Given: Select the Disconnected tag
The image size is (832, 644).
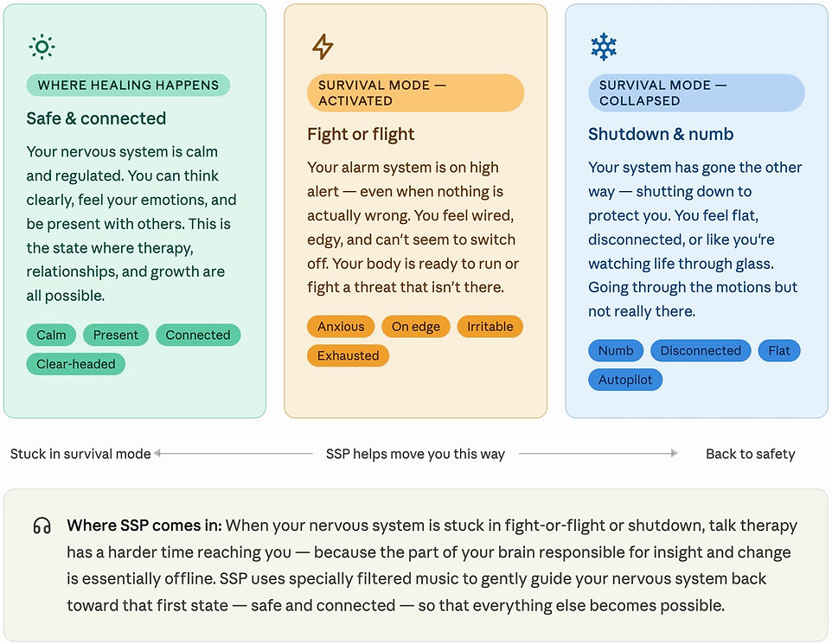Looking at the screenshot, I should point(701,351).
